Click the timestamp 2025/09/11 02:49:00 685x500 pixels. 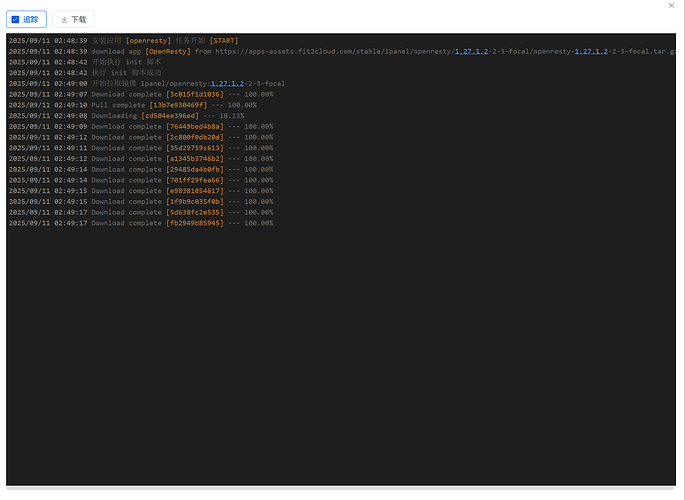tap(48, 83)
